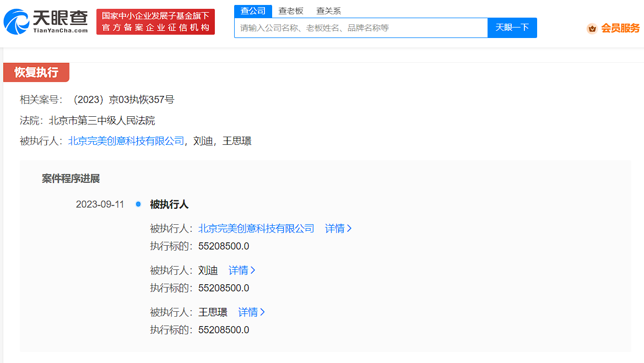Click the 天眼一下 search button
This screenshot has width=644, height=363.
coord(512,28)
